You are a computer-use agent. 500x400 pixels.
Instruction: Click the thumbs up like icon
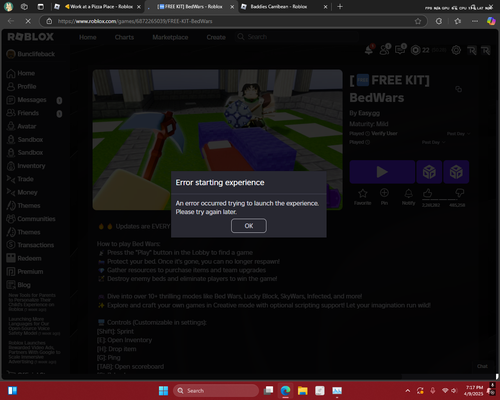pos(428,193)
